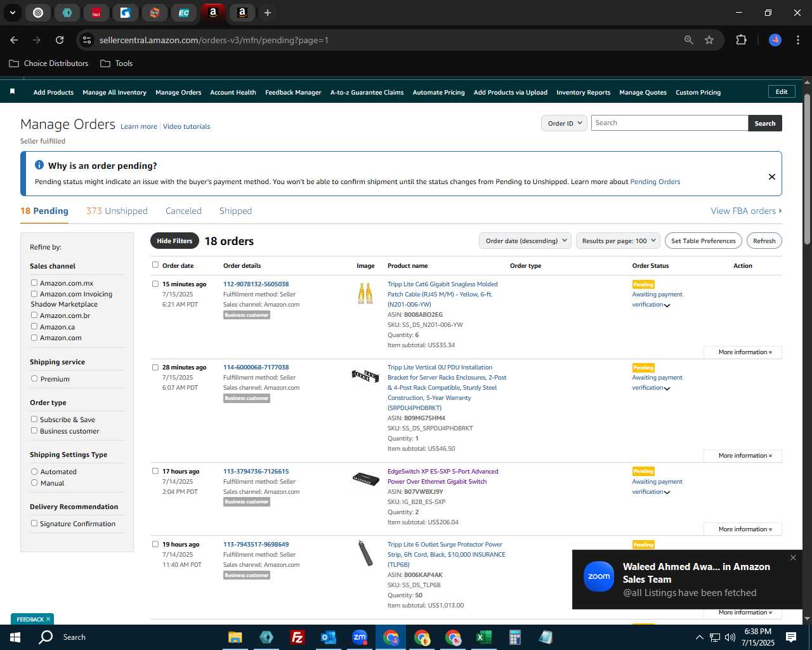This screenshot has height=650, width=812.
Task: Select the Automated shipping settings radio
Action: click(34, 472)
